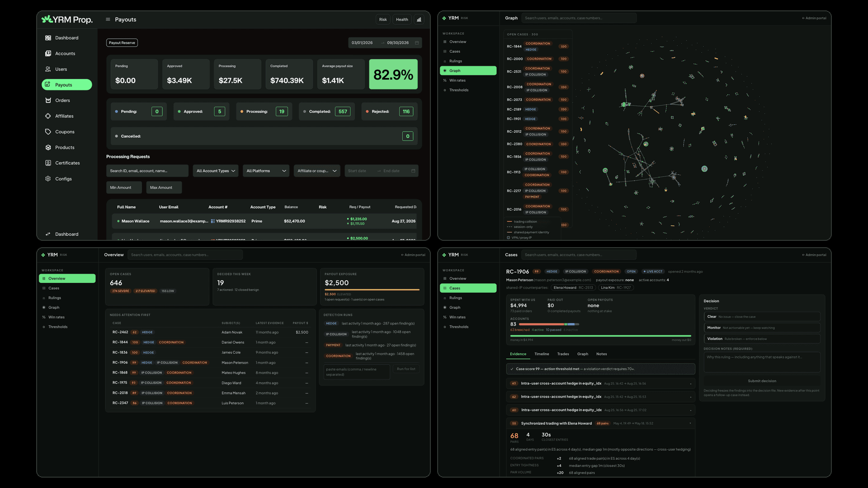The image size is (868, 488).
Task: Select the Monitor verdict option
Action: point(762,328)
